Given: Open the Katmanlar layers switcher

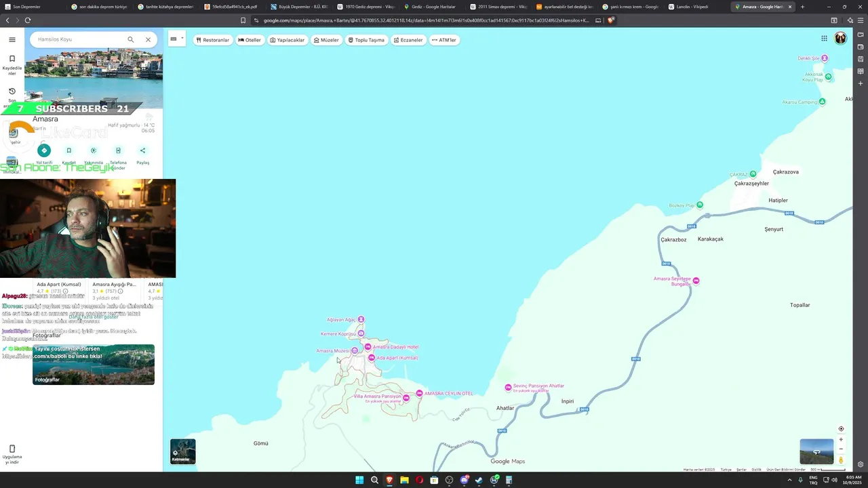Looking at the screenshot, I should (x=182, y=451).
